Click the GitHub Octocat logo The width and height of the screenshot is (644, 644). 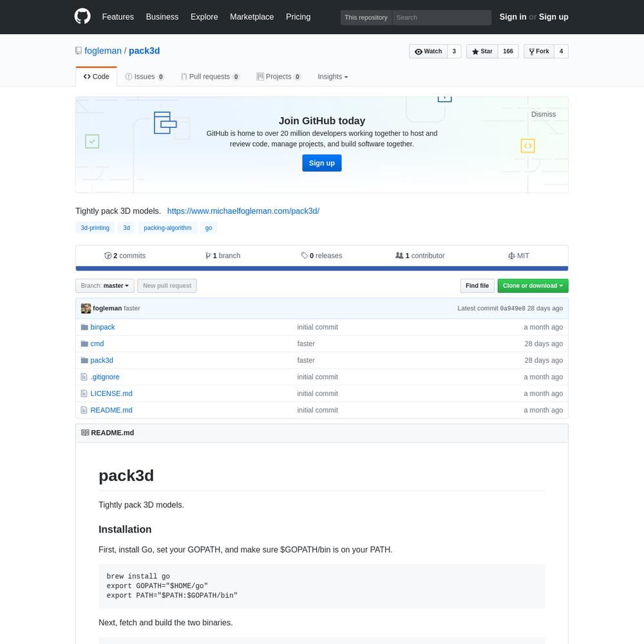tap(82, 17)
